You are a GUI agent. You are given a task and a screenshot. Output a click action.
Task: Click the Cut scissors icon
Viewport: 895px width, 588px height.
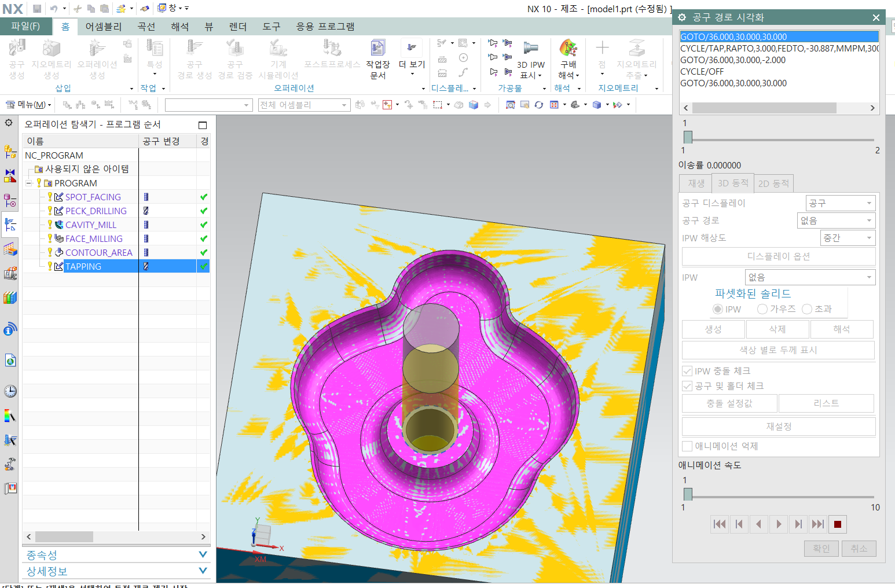click(x=78, y=9)
